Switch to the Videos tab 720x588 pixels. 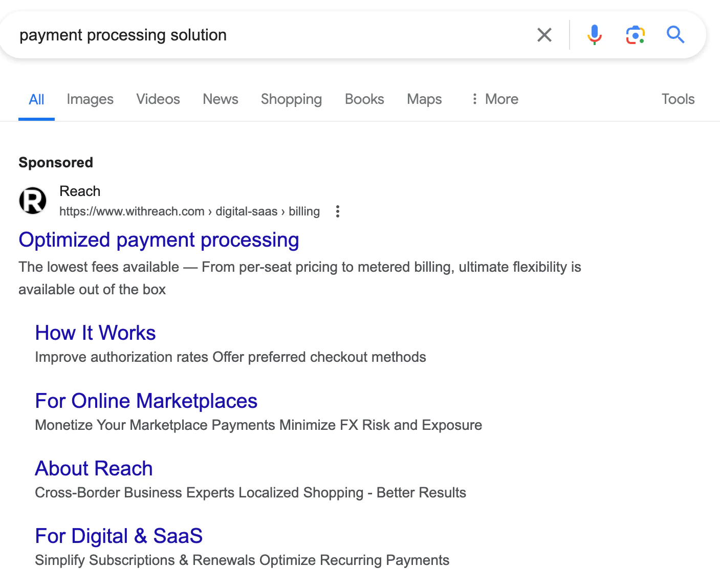[x=158, y=99]
